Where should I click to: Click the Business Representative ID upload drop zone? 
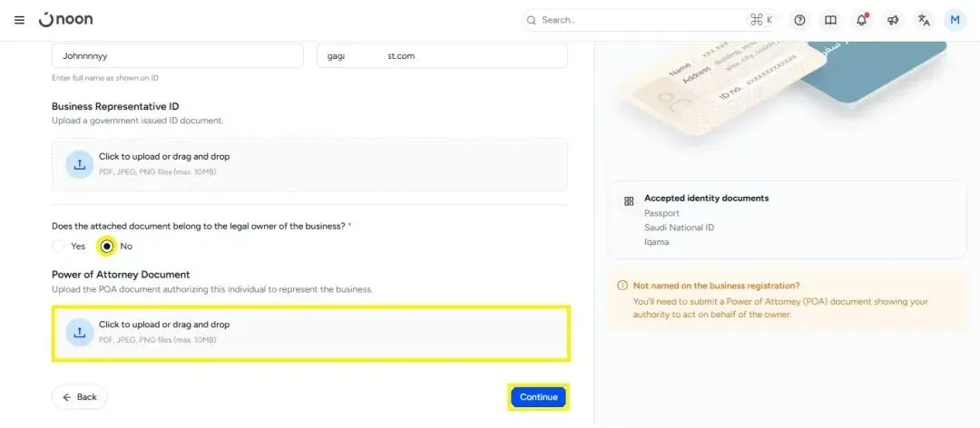click(x=310, y=164)
